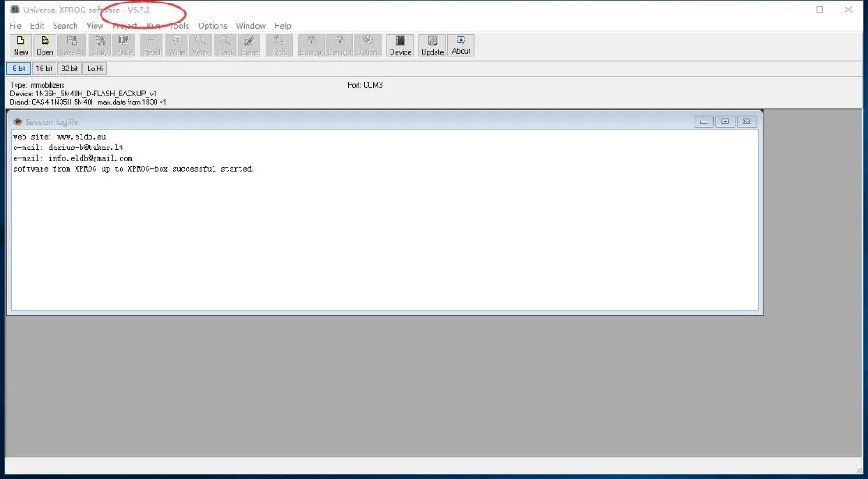Click the Open file toolbar icon
868x479 pixels.
tap(44, 45)
